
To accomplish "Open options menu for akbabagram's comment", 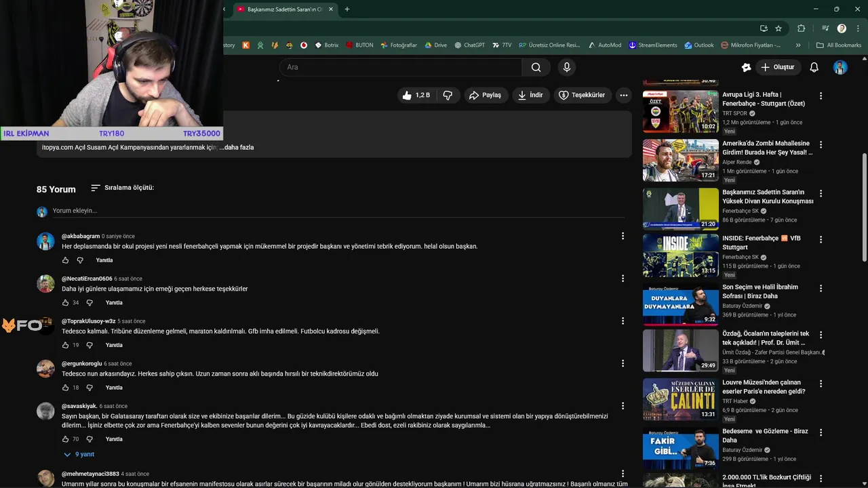I will (623, 236).
